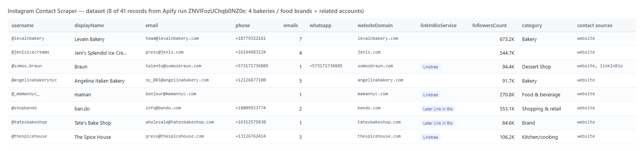Click the Kitchen/cooking category cell
The height and width of the screenshot is (151, 644).
540,137
